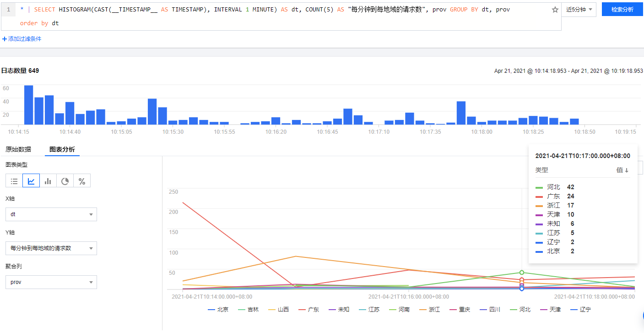Sort tooltip by 值 arrow

point(627,170)
